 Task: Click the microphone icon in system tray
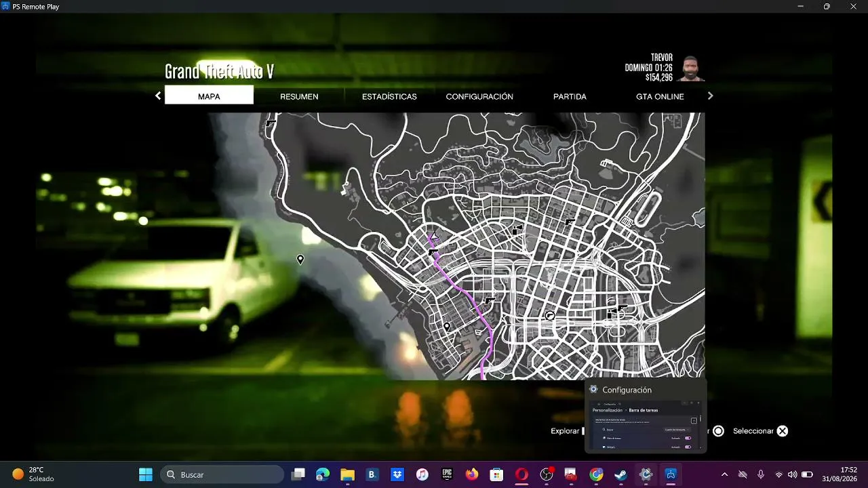click(x=761, y=474)
